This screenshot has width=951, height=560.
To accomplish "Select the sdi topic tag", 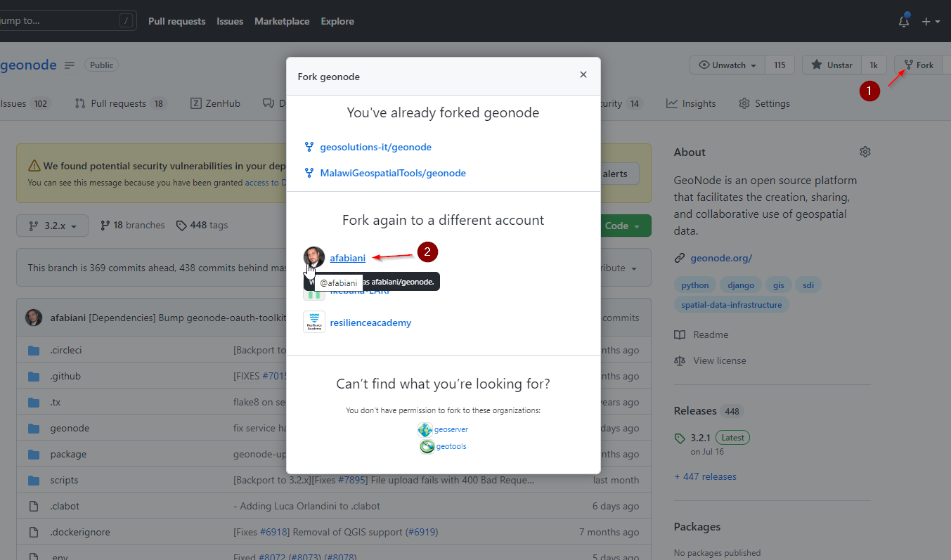I will click(808, 285).
